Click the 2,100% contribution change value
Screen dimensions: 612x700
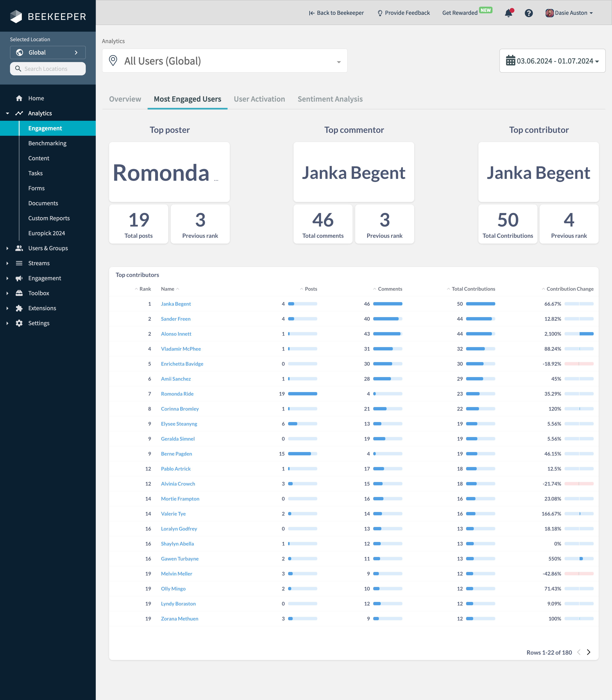pos(553,334)
